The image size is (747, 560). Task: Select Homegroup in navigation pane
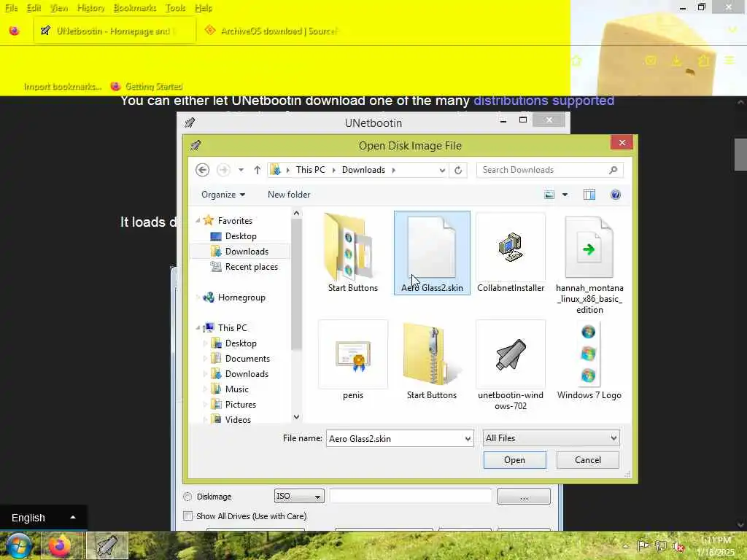pyautogui.click(x=241, y=297)
